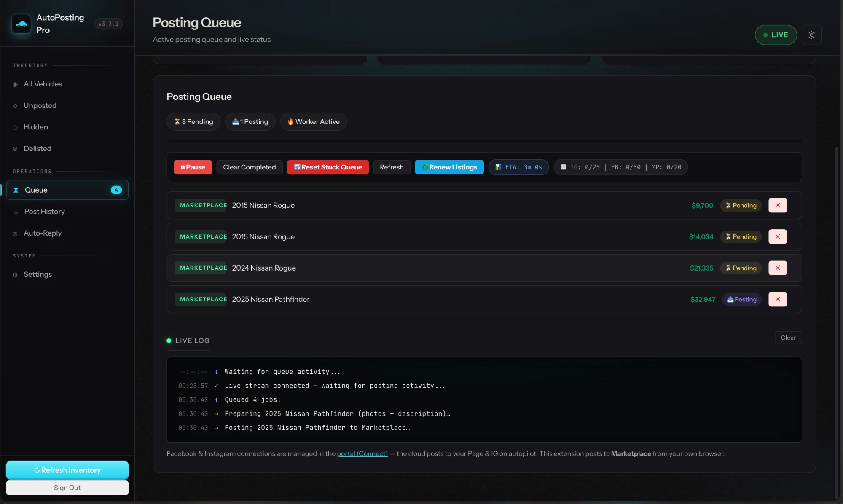The height and width of the screenshot is (504, 843).
Task: Click the $32,947 price
Action: 703,300
